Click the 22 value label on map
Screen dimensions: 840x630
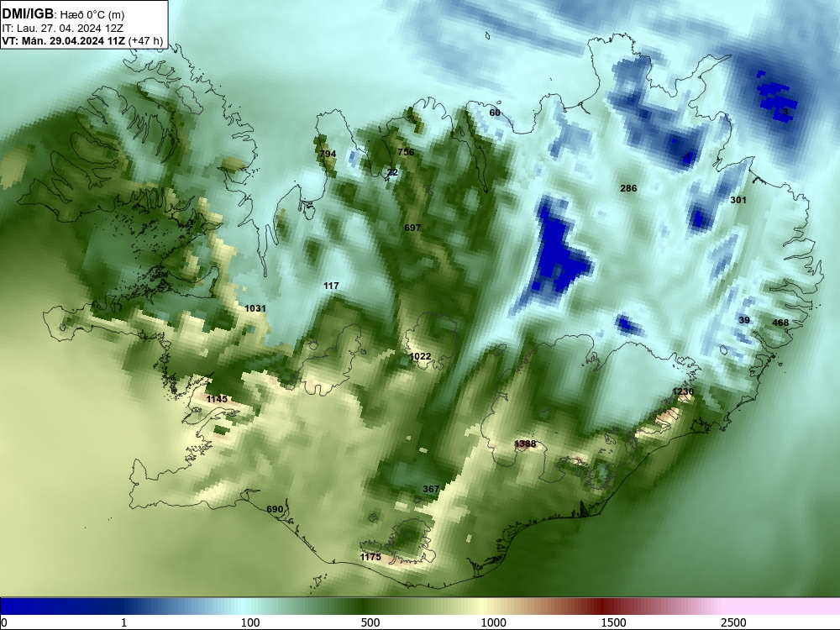[392, 172]
